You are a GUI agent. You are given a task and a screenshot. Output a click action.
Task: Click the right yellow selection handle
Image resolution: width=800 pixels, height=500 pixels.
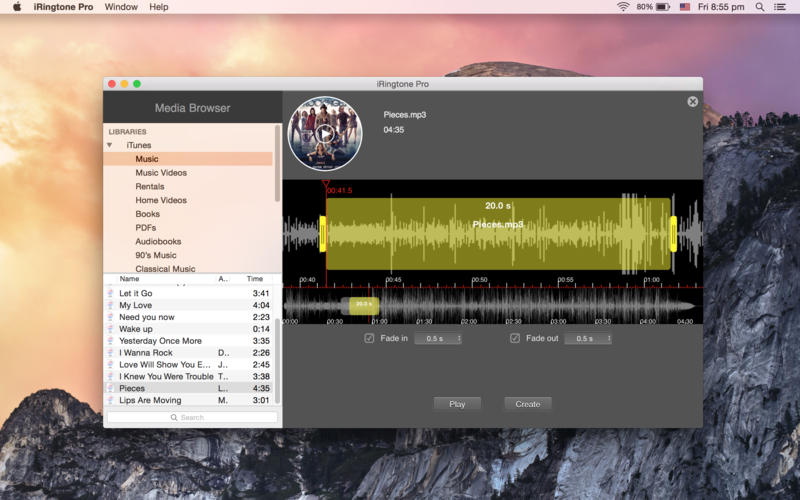tap(673, 234)
